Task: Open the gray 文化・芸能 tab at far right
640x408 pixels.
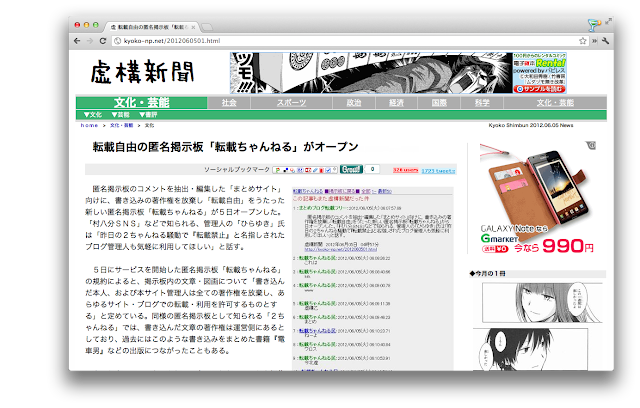Action: (555, 103)
